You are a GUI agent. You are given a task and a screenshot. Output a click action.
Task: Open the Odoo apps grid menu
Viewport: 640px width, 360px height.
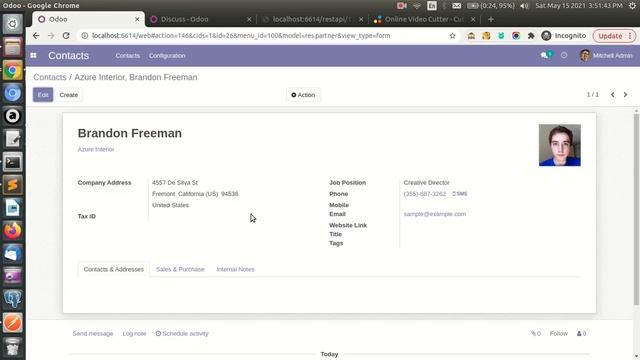33,56
